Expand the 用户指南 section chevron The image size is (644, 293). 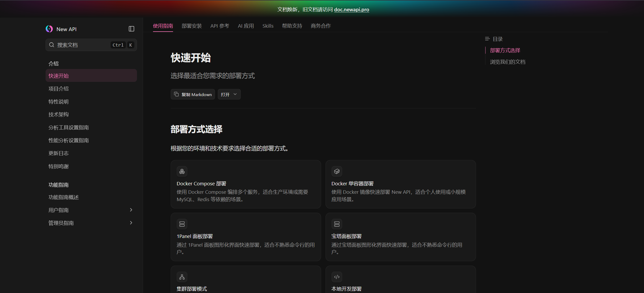click(x=131, y=210)
